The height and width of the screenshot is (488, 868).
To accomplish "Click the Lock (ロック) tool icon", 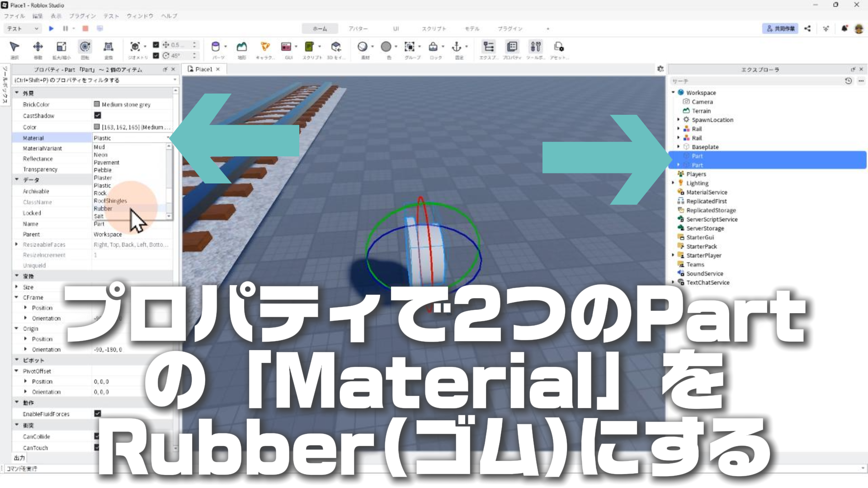I will click(433, 47).
